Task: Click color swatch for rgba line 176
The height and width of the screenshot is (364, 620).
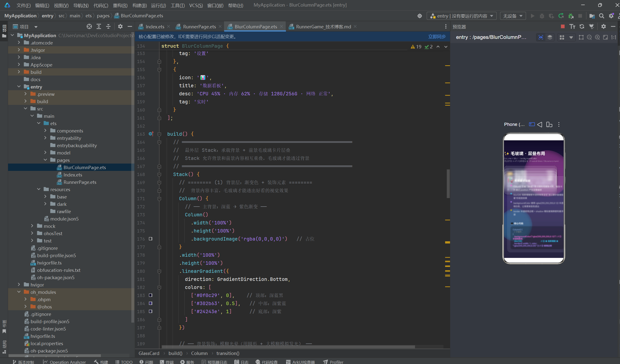Action: pyautogui.click(x=151, y=239)
